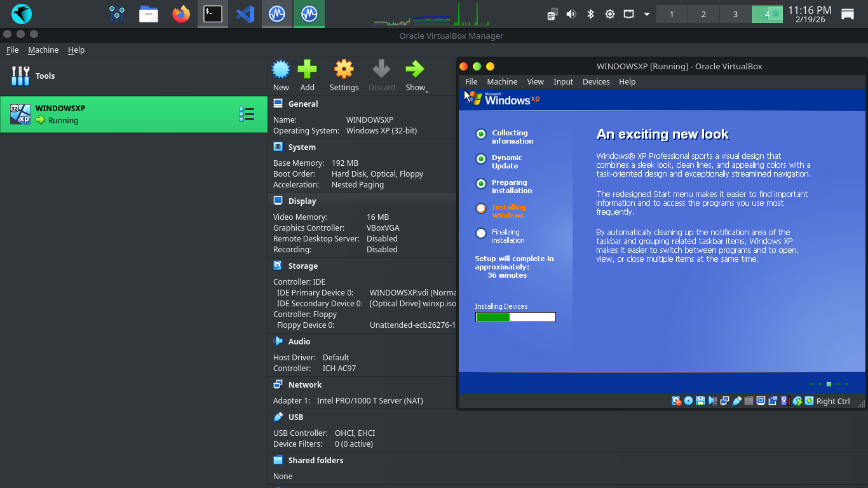Open Settings via the orange gear icon

click(344, 70)
